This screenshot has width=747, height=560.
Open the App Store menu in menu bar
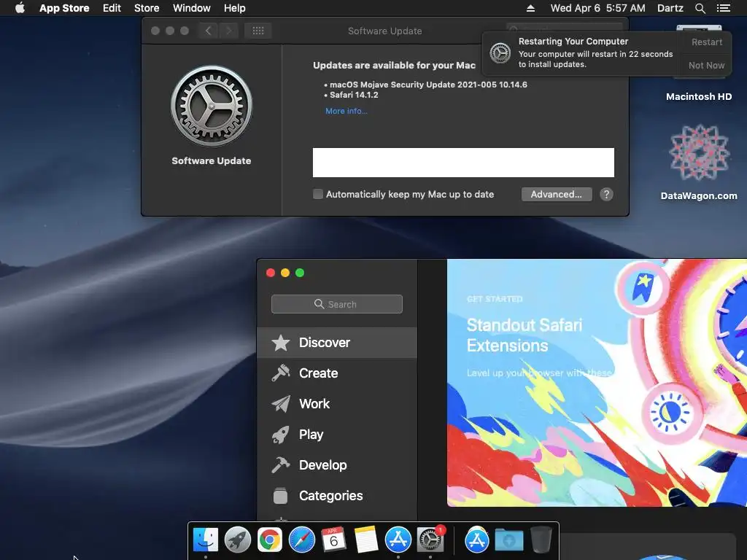click(x=64, y=8)
